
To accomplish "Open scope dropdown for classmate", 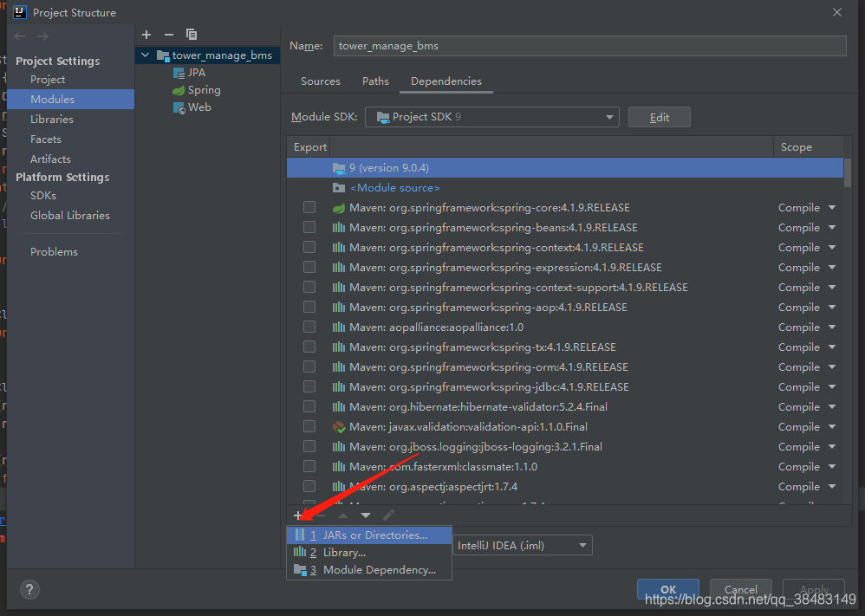I will [832, 467].
